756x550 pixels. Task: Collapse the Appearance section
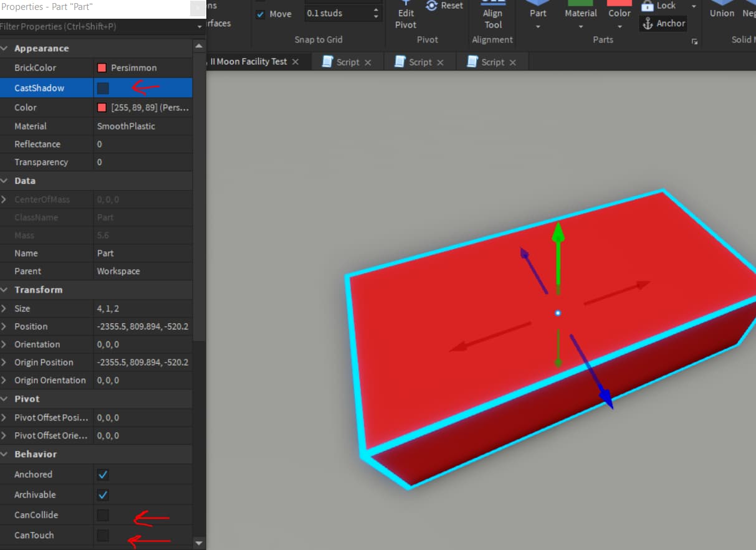pos(5,49)
